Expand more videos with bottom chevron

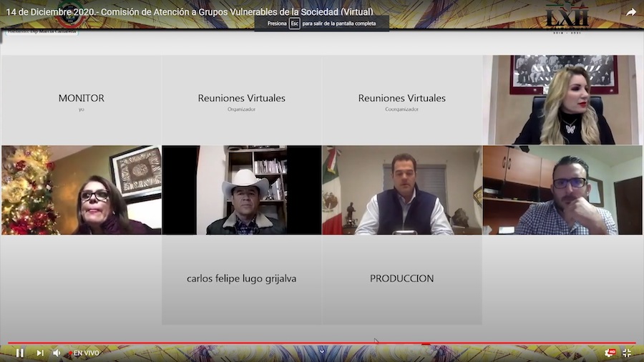[x=322, y=351]
